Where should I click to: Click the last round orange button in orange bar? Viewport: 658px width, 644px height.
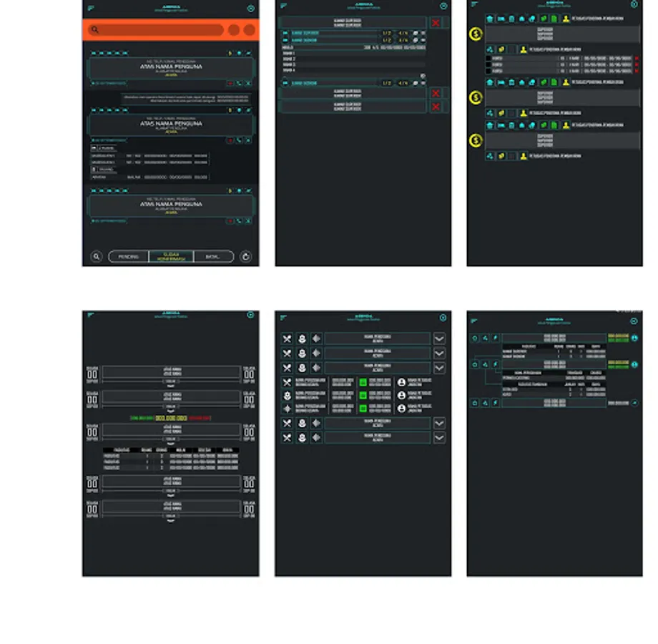(x=250, y=30)
